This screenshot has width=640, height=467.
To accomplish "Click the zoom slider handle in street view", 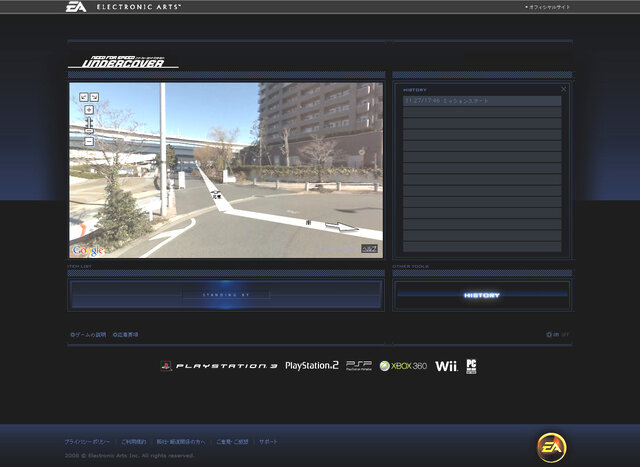I will [89, 131].
